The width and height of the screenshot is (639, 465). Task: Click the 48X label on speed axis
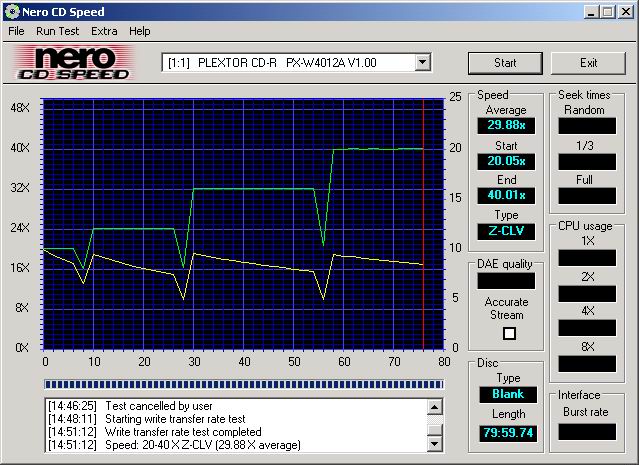point(20,108)
